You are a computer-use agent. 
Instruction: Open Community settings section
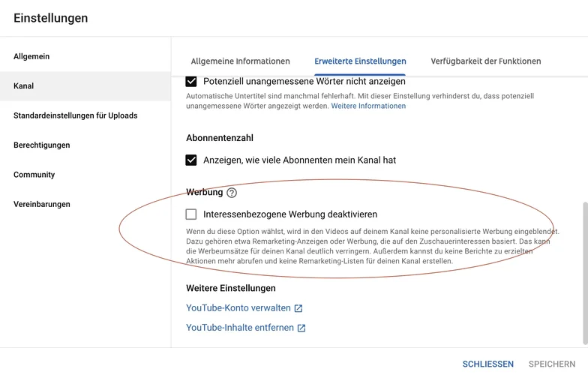click(34, 175)
